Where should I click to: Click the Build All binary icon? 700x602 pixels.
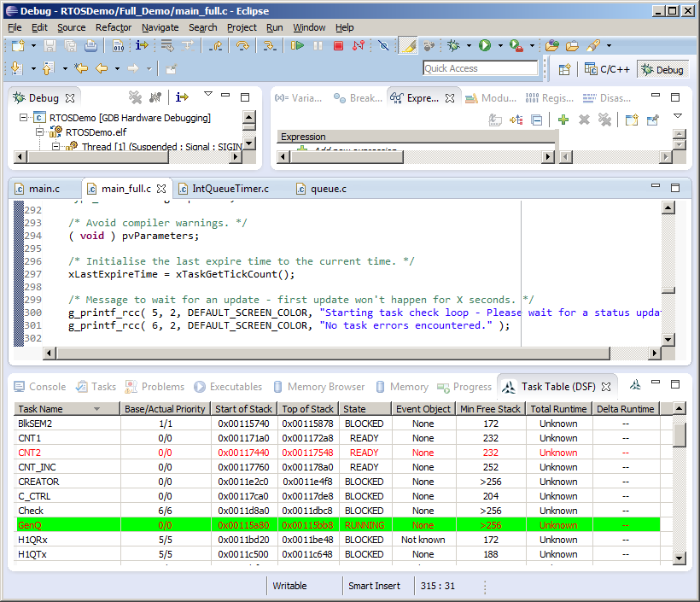coord(119,45)
